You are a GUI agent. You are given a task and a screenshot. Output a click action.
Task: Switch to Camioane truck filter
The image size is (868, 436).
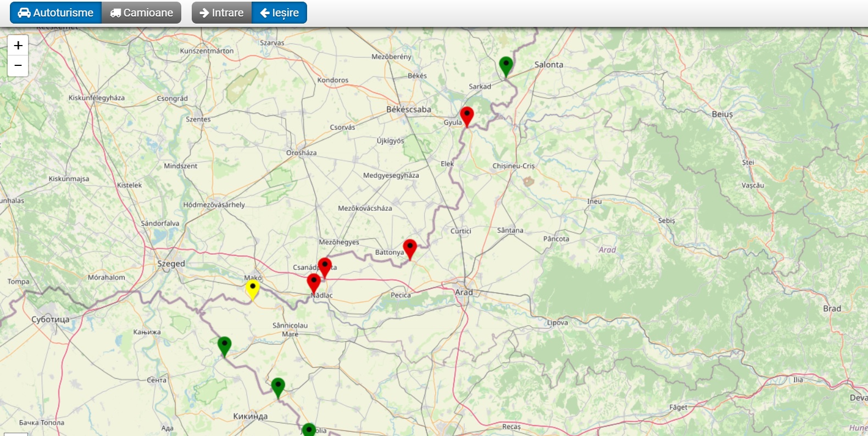pos(141,13)
